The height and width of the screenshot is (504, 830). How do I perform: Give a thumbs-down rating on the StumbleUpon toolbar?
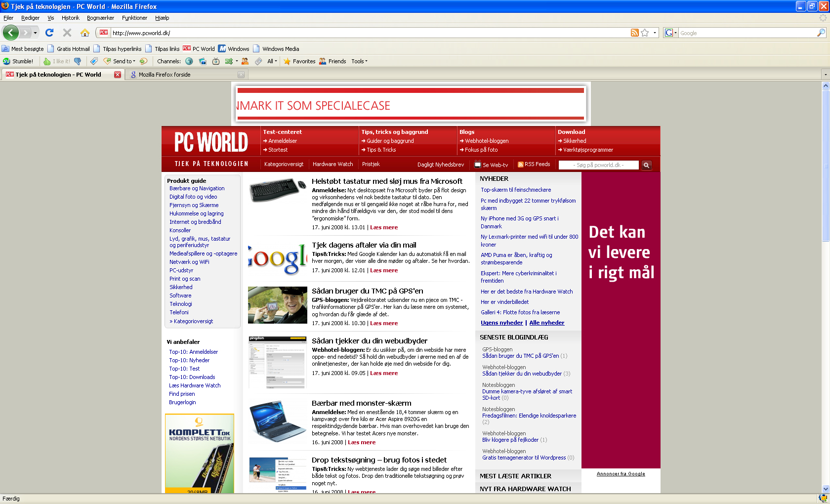click(77, 61)
